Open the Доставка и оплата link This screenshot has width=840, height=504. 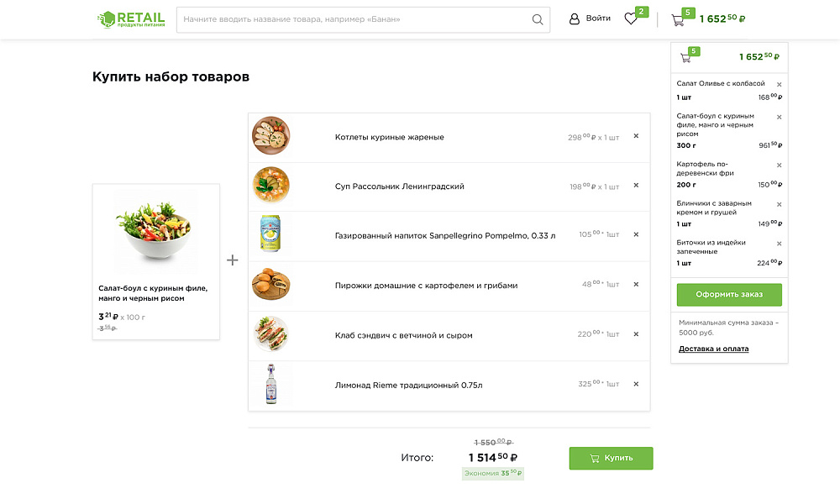[x=713, y=349]
